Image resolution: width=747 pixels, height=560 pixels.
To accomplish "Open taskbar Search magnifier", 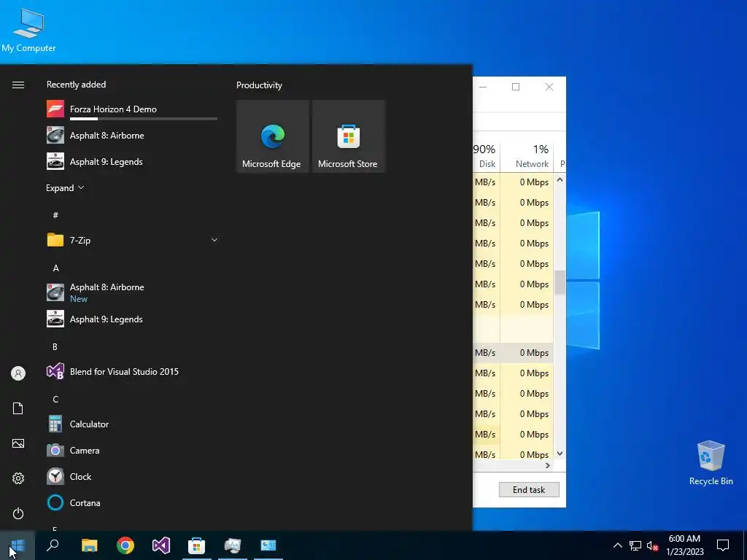I will 53,545.
